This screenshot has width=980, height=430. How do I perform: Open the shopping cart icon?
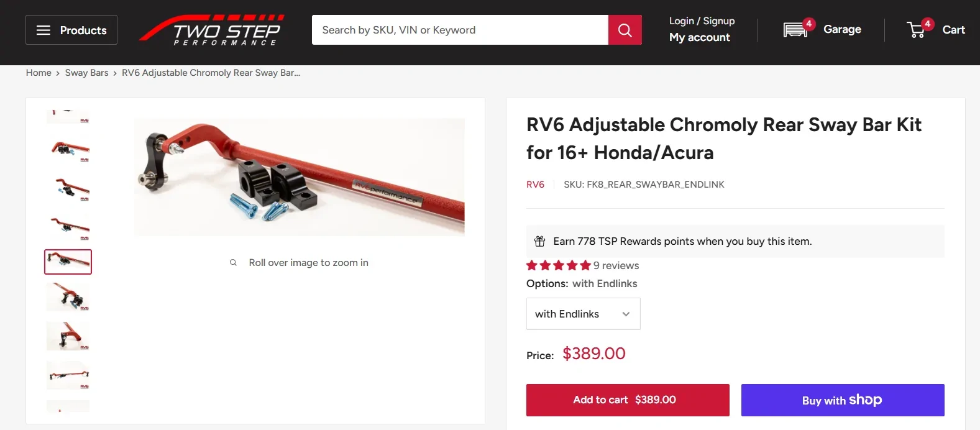916,29
